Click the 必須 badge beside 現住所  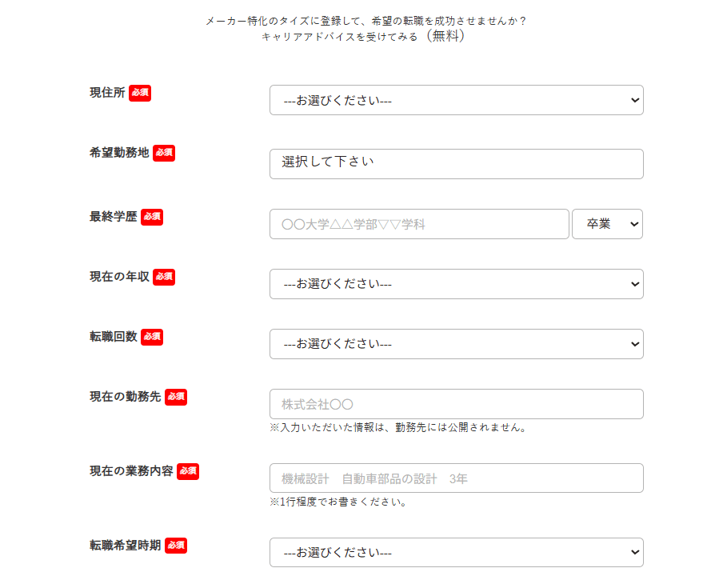(140, 93)
